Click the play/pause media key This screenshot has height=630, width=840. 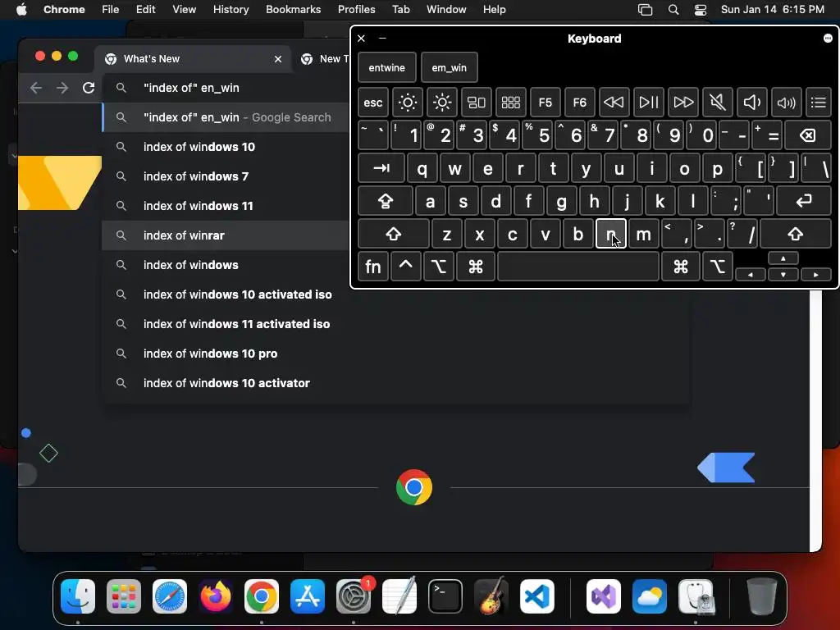pos(649,103)
